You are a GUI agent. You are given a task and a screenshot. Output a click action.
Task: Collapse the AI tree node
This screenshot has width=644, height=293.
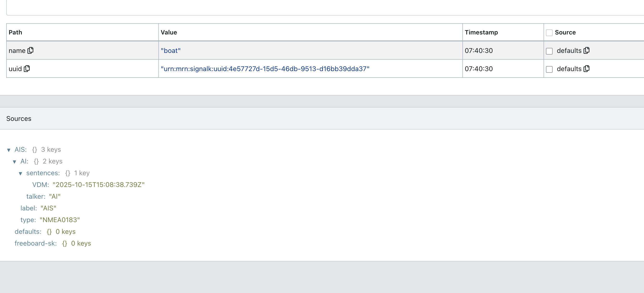coord(15,162)
